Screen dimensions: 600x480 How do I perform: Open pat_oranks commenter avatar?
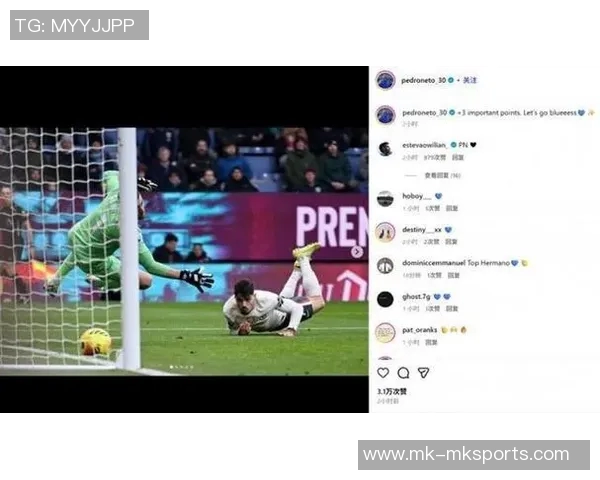(x=385, y=333)
